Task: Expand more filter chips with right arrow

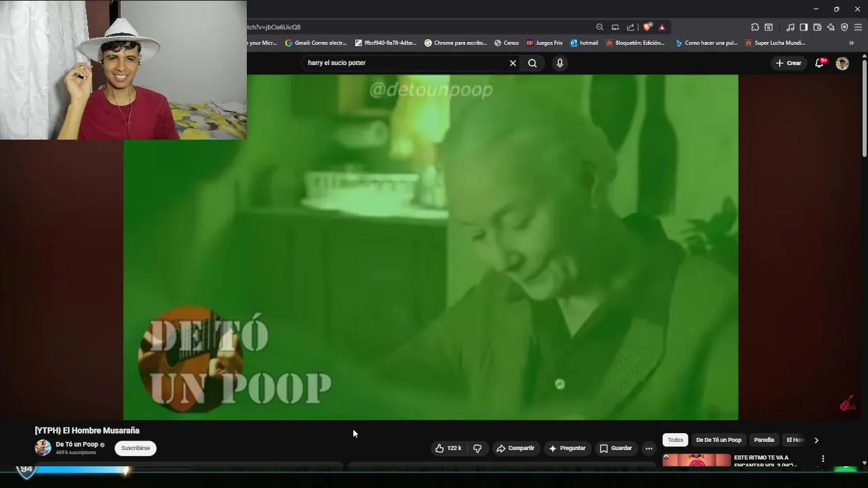Action: pyautogui.click(x=816, y=440)
